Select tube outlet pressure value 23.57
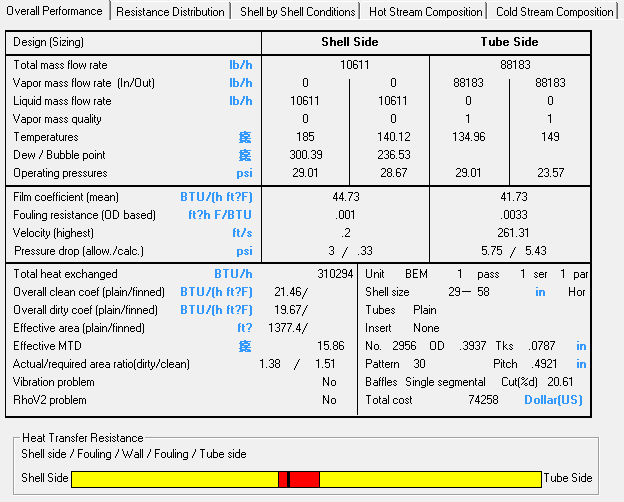This screenshot has width=624, height=502. pyautogui.click(x=551, y=173)
